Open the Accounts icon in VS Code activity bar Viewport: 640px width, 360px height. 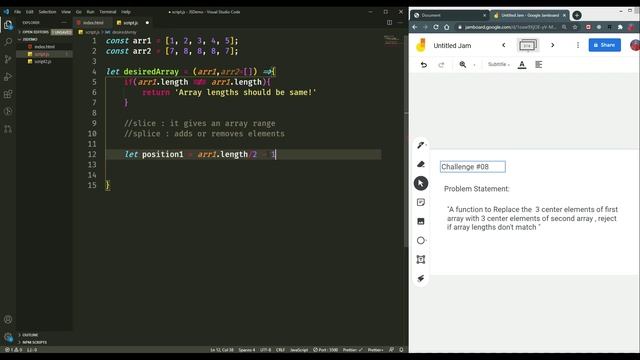[8, 320]
